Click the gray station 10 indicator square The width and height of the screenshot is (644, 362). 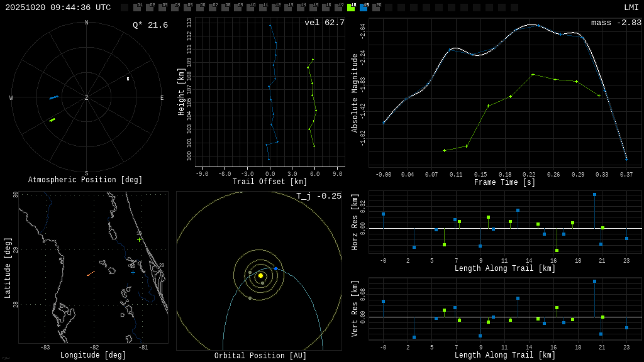point(250,8)
